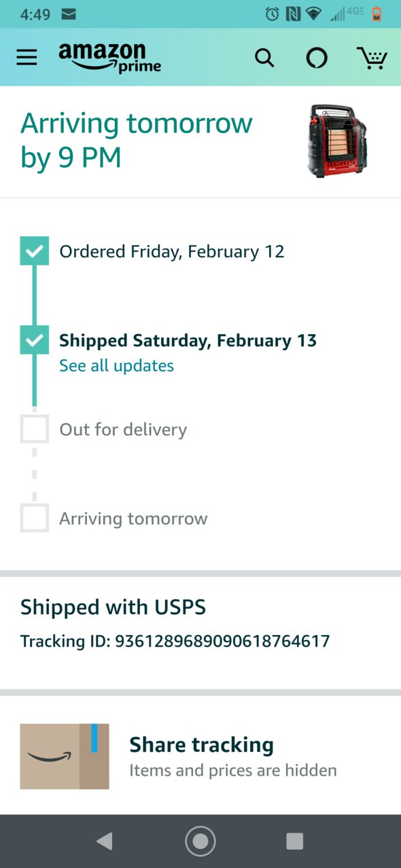
Task: Tap the mail notification icon
Action: (69, 14)
